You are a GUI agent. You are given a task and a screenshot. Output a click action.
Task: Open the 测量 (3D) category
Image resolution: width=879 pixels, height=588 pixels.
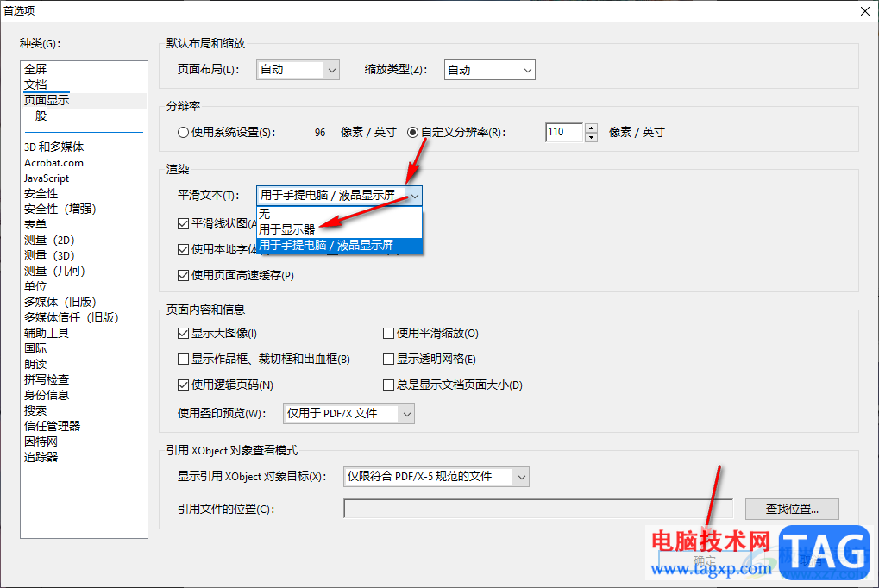49,255
